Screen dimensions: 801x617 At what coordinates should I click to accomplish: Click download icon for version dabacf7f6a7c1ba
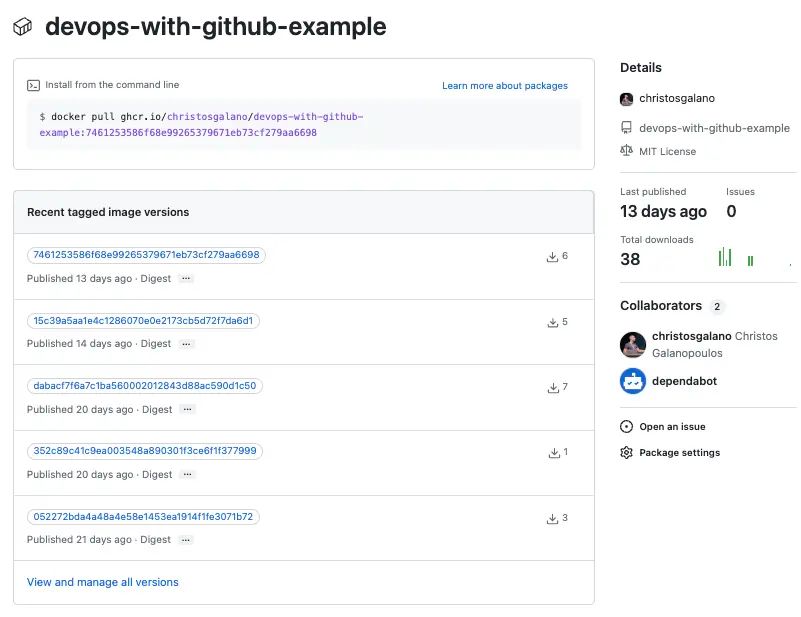[x=552, y=388]
